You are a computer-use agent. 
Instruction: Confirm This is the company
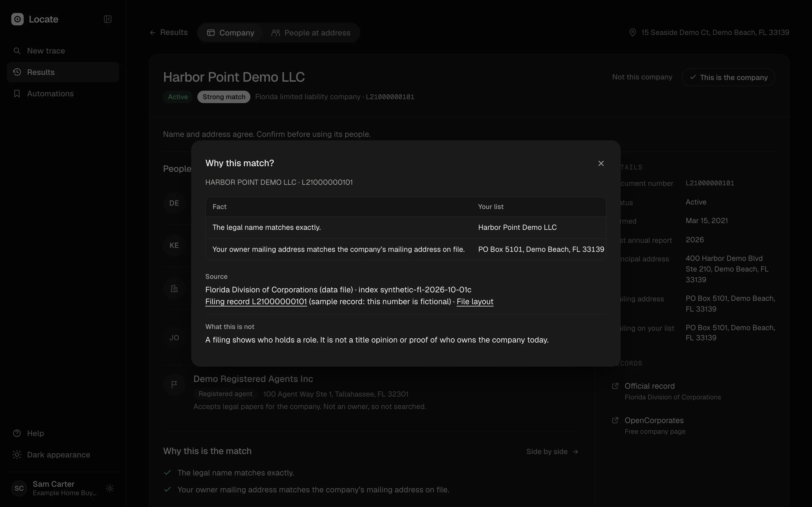pyautogui.click(x=728, y=77)
